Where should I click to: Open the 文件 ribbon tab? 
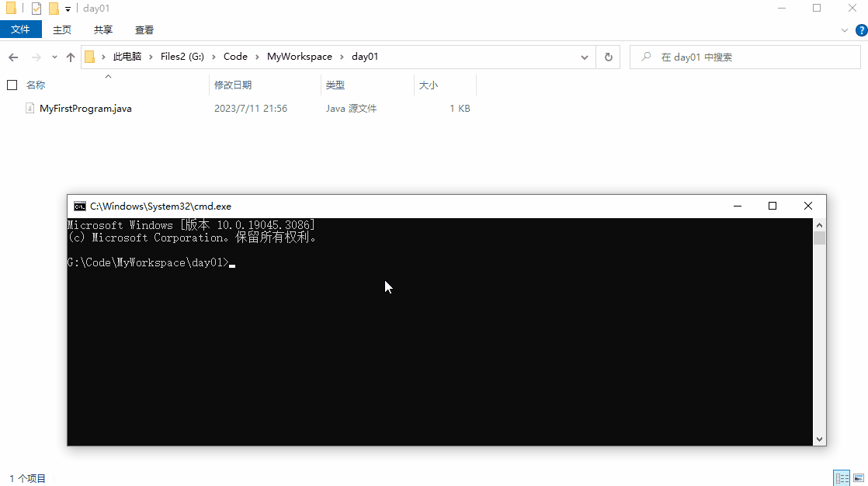point(20,30)
